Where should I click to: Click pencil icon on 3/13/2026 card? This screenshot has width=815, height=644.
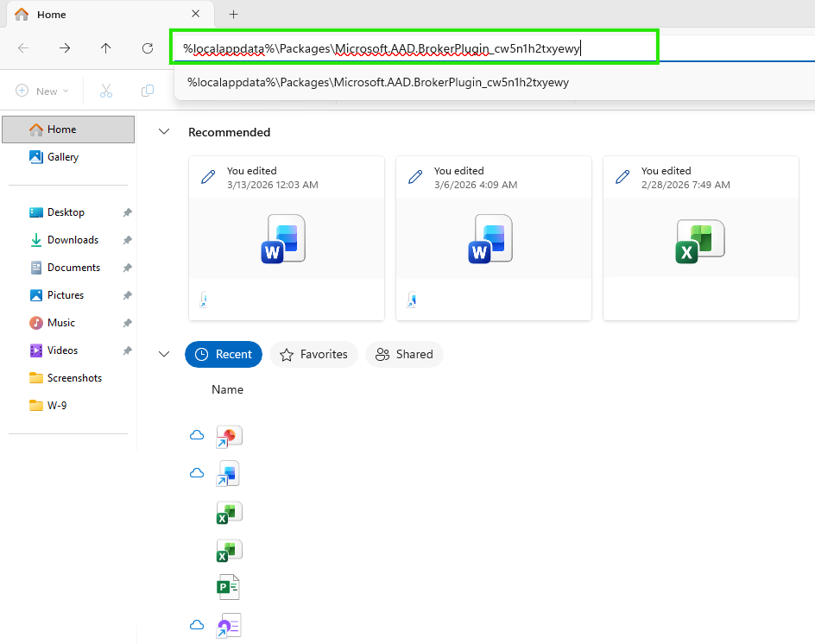208,177
